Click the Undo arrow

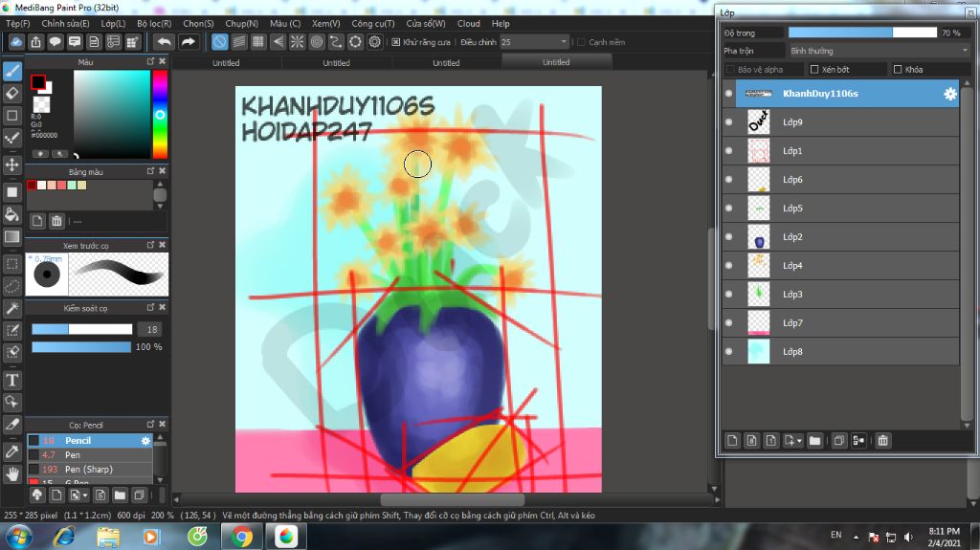[x=164, y=42]
